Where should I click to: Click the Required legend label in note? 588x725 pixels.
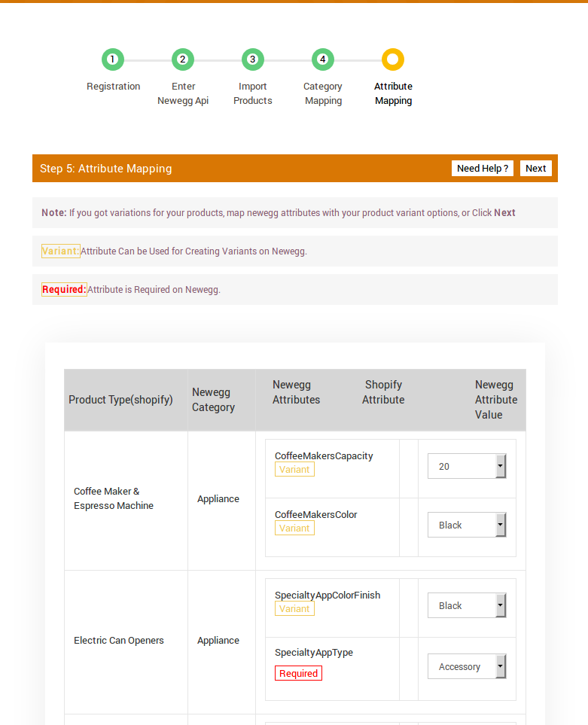(x=64, y=290)
